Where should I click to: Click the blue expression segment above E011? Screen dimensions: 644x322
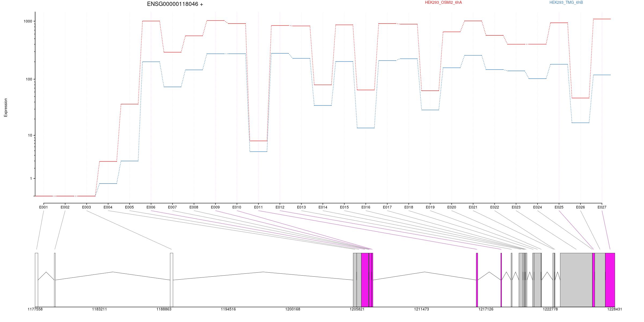[258, 152]
